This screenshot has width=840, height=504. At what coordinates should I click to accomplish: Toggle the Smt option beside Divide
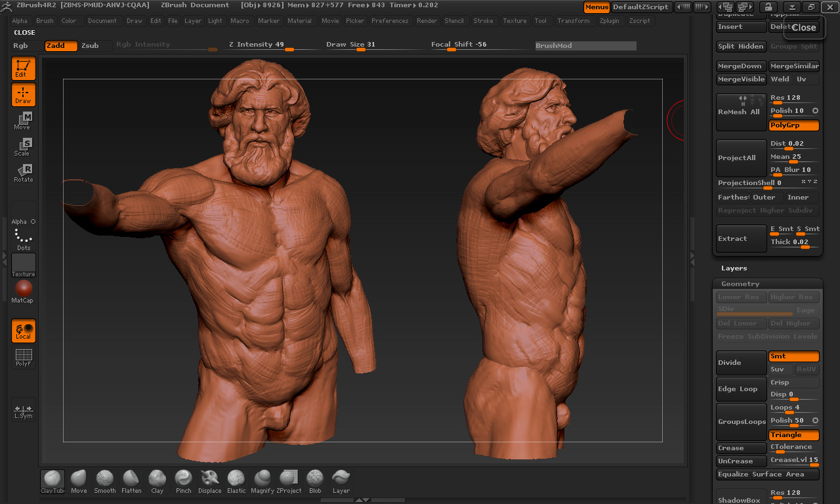793,356
